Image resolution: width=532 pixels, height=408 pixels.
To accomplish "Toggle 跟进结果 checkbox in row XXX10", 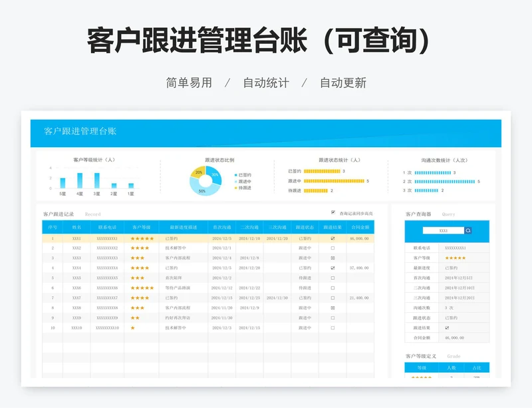I will pos(332,328).
